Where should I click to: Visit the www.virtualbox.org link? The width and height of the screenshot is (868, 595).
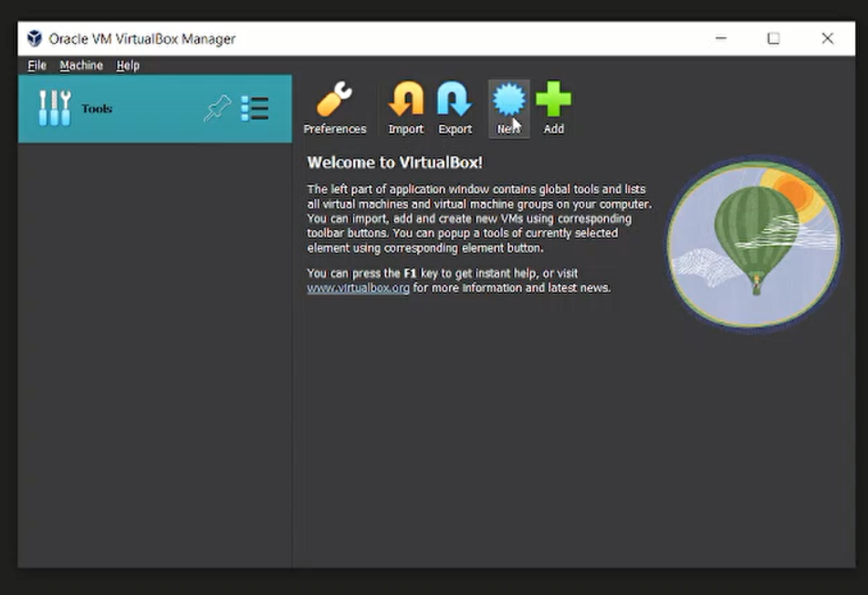pyautogui.click(x=358, y=288)
